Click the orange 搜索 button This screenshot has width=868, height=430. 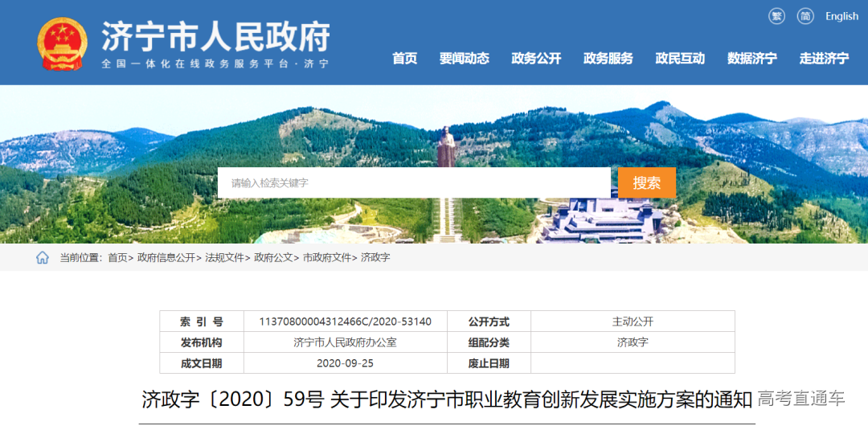pyautogui.click(x=646, y=182)
